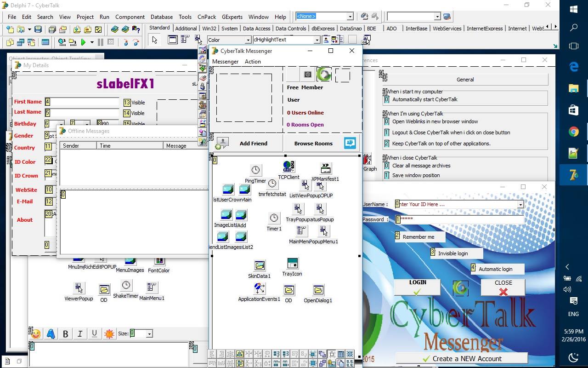
Task: Select the ViewerPopup component
Action: click(x=79, y=288)
